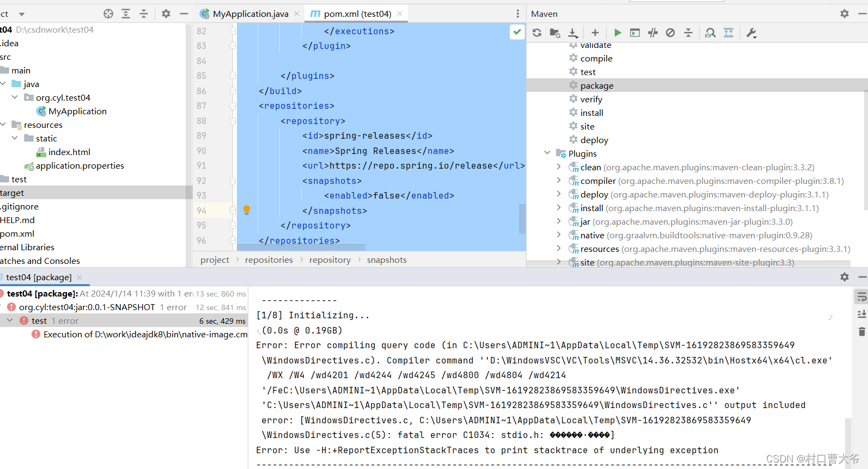Toggle skip tests mode
This screenshot has width=868, height=469.
click(x=670, y=33)
